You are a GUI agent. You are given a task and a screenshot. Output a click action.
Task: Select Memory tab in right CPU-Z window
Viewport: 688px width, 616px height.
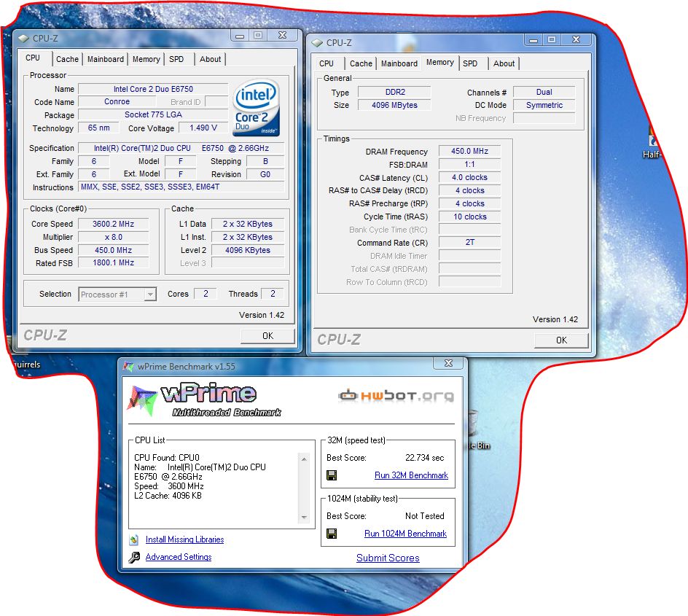coord(440,62)
